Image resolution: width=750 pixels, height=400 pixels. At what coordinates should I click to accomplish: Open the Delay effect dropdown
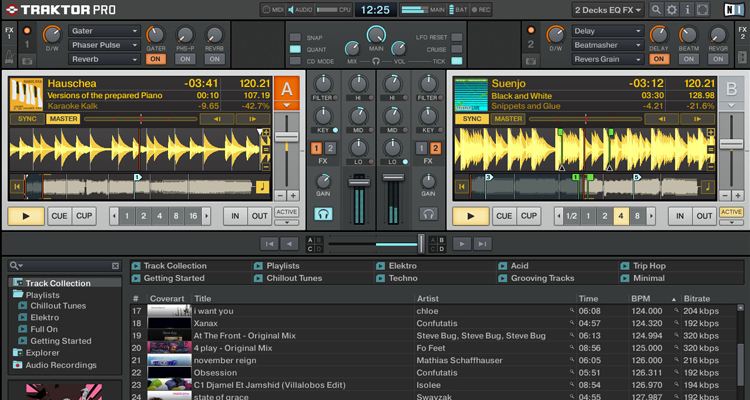pyautogui.click(x=607, y=31)
